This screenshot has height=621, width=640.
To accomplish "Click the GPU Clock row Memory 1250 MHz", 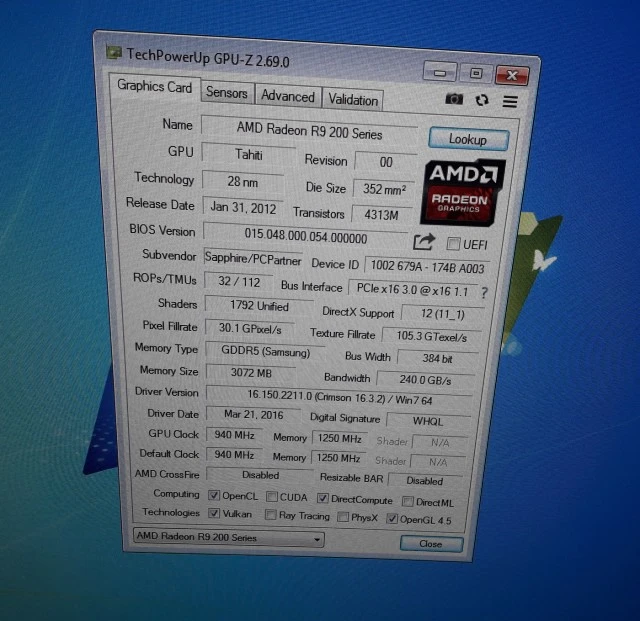I will tap(339, 438).
